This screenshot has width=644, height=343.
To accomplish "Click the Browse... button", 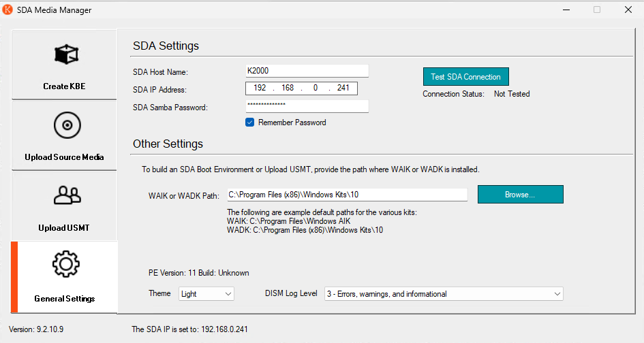I will click(x=520, y=195).
